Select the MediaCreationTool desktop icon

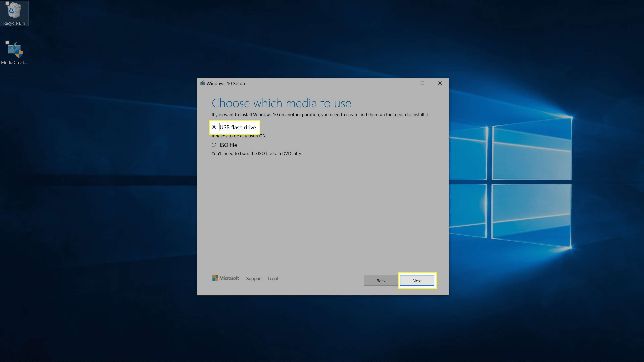pos(14,53)
